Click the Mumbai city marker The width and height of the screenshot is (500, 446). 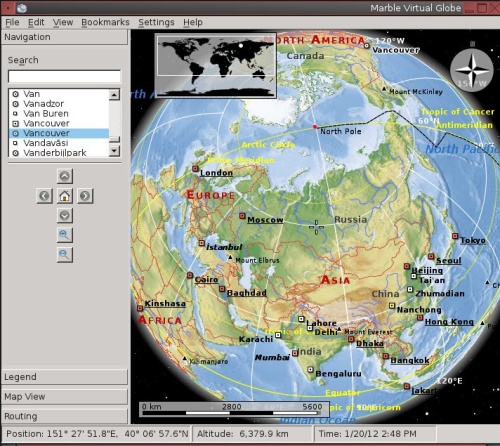[295, 353]
